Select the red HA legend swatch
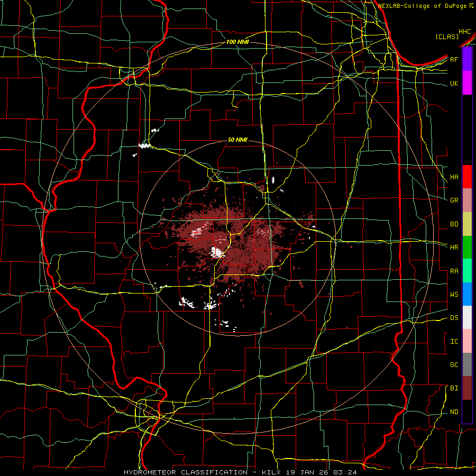This screenshot has height=476, width=476. pos(467,177)
